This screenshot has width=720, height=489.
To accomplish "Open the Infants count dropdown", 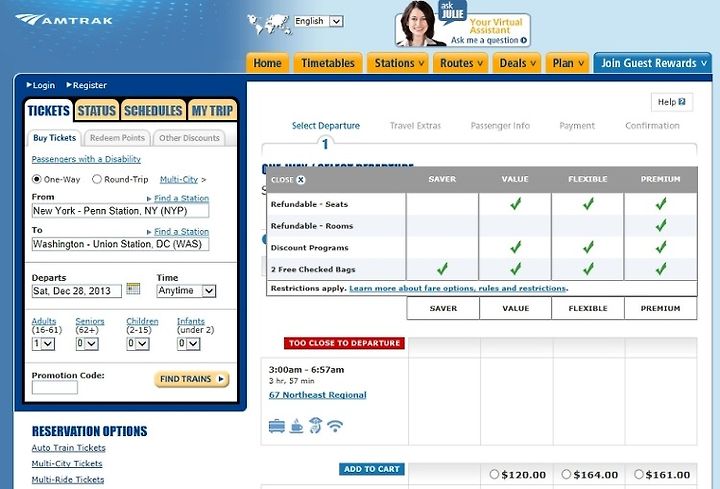I will click(x=188, y=344).
